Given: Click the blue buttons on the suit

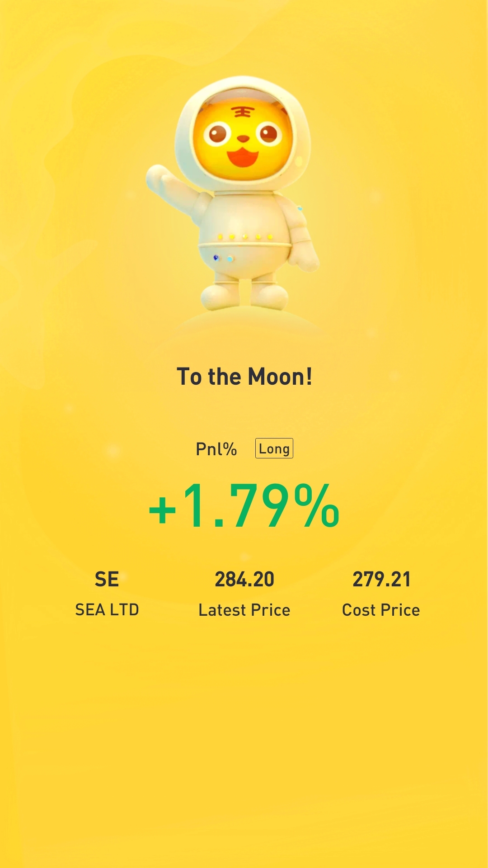Looking at the screenshot, I should point(224,258).
